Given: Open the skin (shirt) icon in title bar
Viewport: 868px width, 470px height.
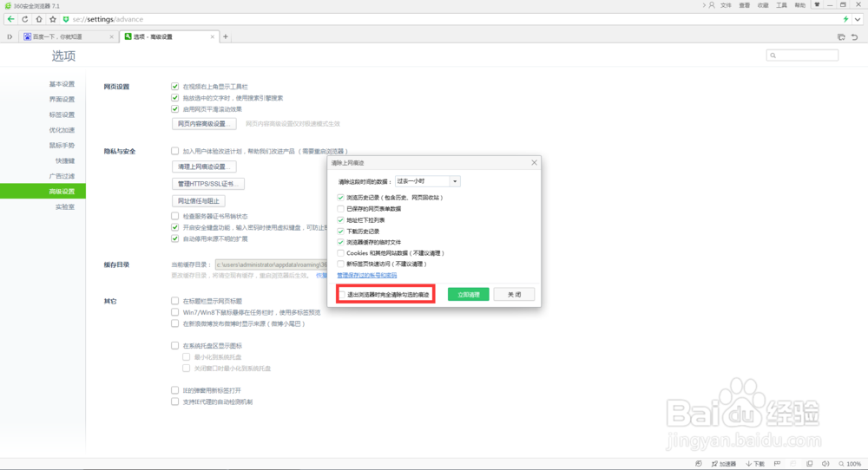Looking at the screenshot, I should click(x=817, y=5).
